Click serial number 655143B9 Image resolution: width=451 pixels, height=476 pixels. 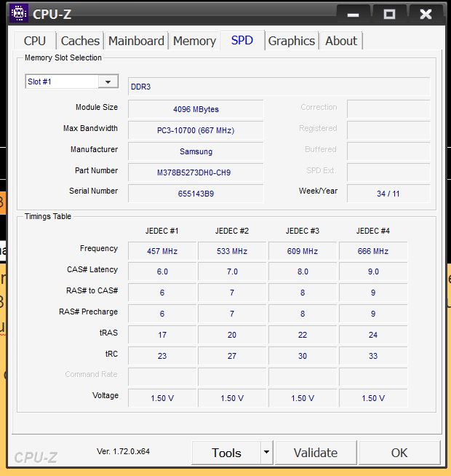(196, 194)
